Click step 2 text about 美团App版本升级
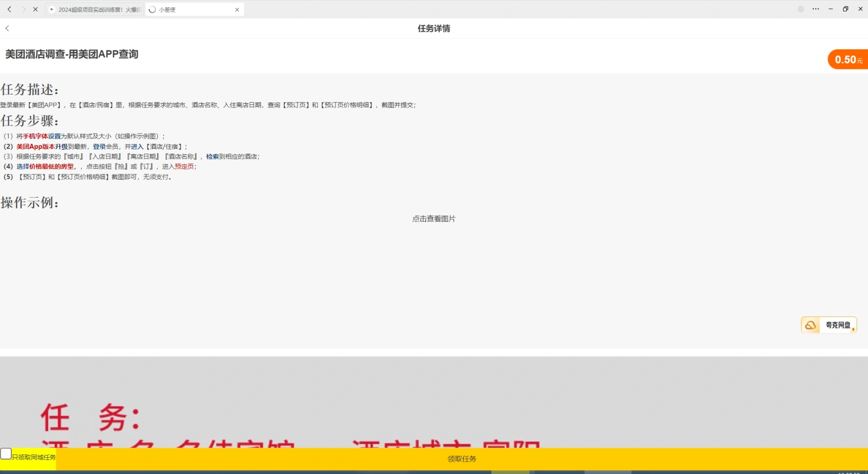868x474 pixels. (x=95, y=147)
